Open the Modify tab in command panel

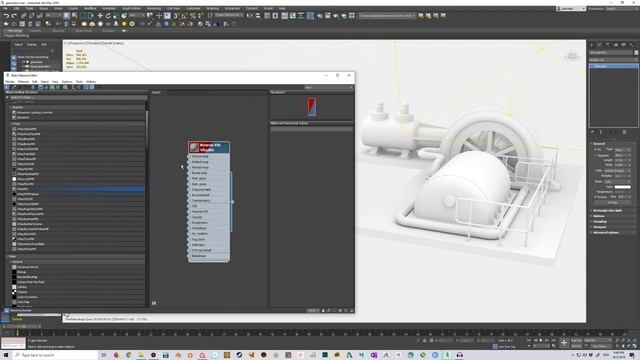click(x=600, y=44)
